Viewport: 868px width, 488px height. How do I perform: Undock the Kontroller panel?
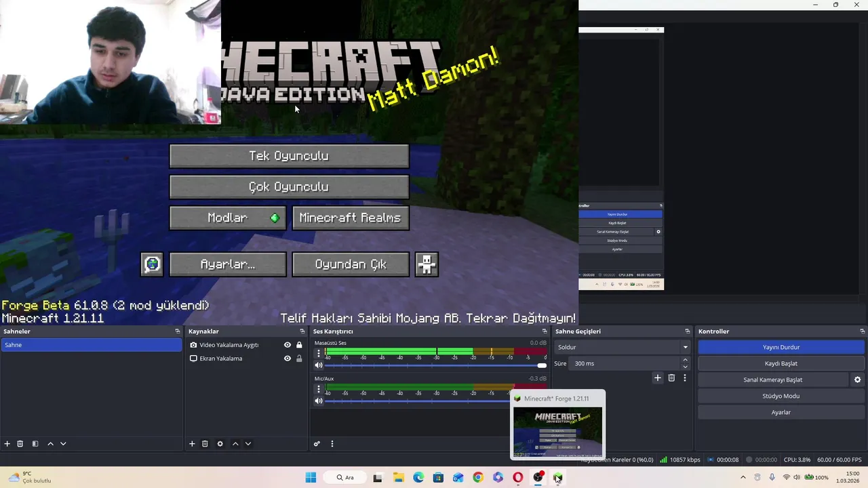(863, 331)
